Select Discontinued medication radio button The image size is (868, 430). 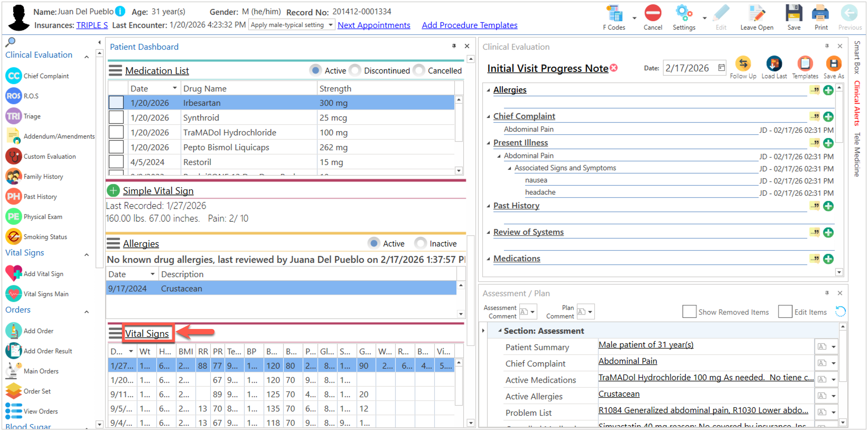tap(355, 71)
